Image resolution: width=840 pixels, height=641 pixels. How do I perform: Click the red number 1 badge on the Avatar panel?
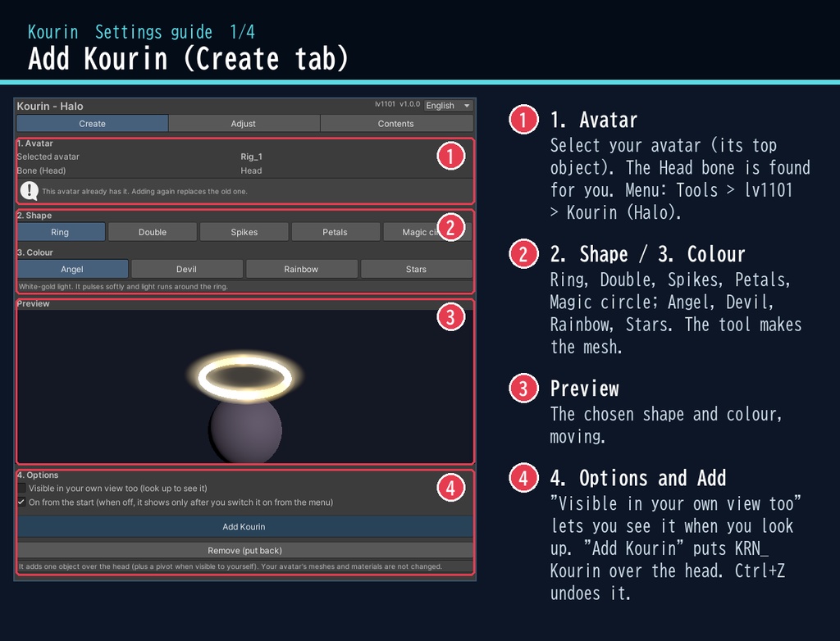pyautogui.click(x=450, y=156)
